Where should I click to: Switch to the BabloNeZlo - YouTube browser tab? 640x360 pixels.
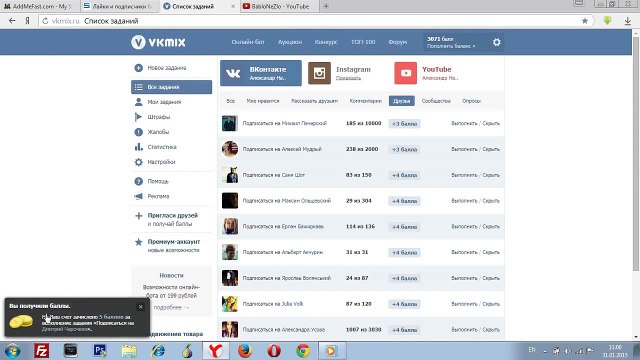[280, 6]
